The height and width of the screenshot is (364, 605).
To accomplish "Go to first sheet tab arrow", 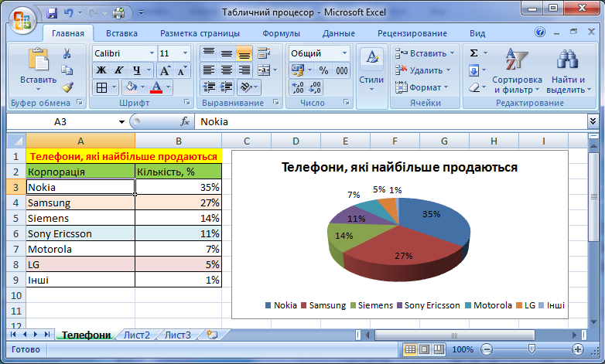I will coord(13,335).
